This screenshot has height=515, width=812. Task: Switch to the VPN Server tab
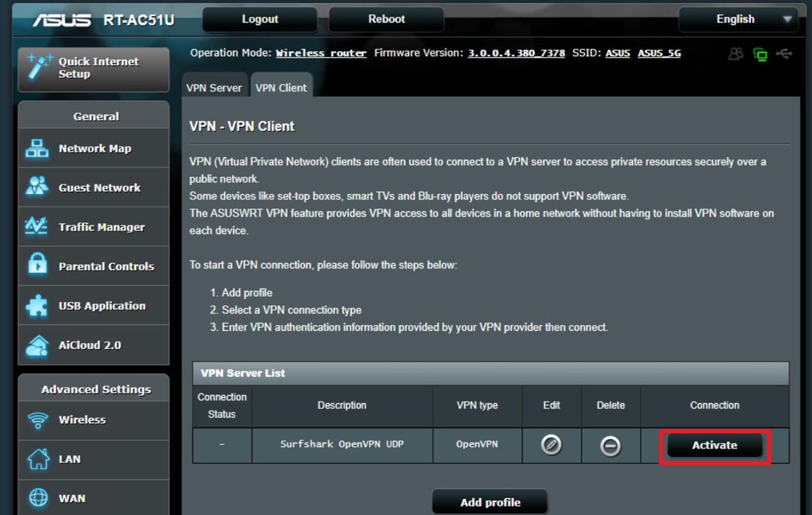click(214, 87)
